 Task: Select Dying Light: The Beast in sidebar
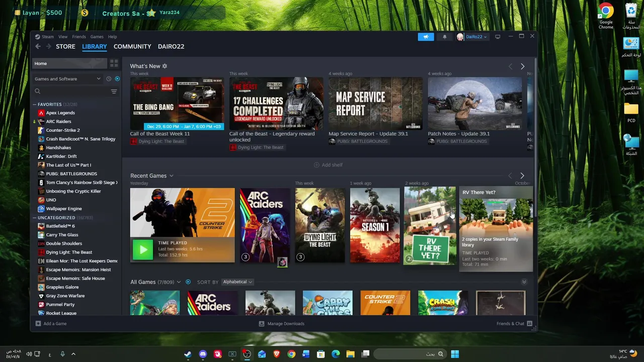(69, 252)
